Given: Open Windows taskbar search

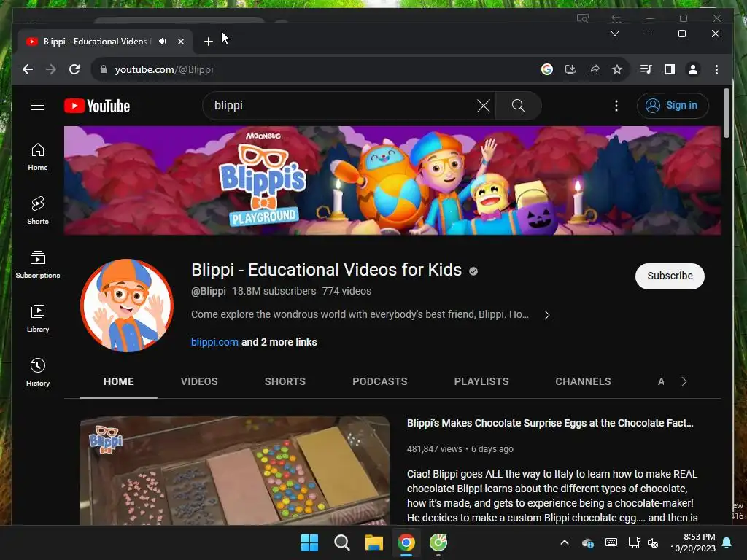Looking at the screenshot, I should click(x=341, y=542).
